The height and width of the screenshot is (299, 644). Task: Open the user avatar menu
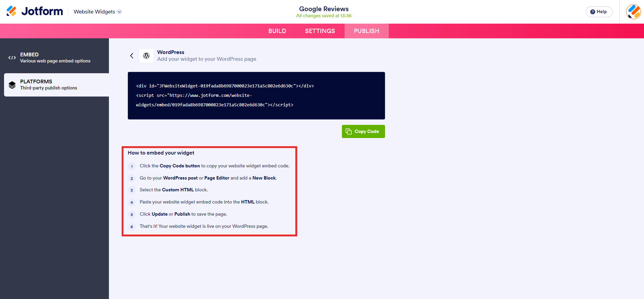(633, 12)
